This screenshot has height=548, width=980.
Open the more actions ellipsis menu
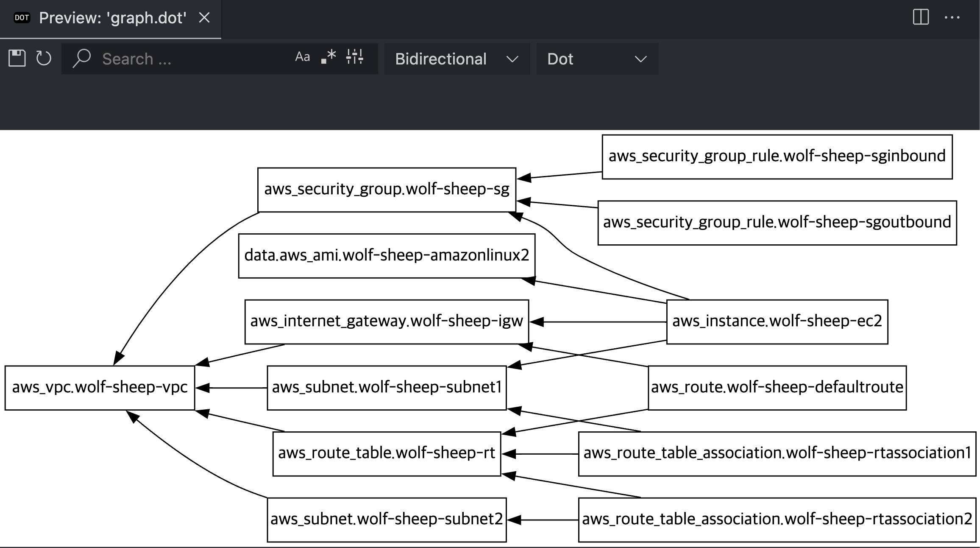[952, 17]
